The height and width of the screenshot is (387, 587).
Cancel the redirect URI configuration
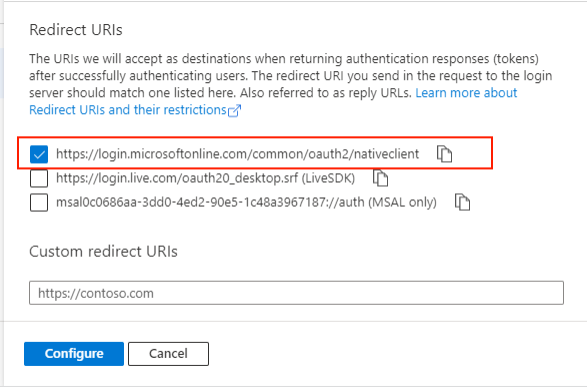(x=168, y=354)
